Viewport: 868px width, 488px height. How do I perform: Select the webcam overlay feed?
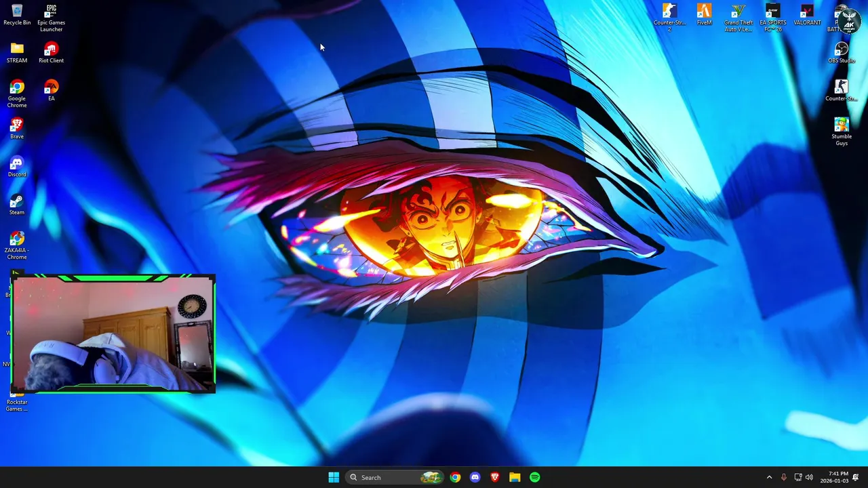[x=113, y=333]
